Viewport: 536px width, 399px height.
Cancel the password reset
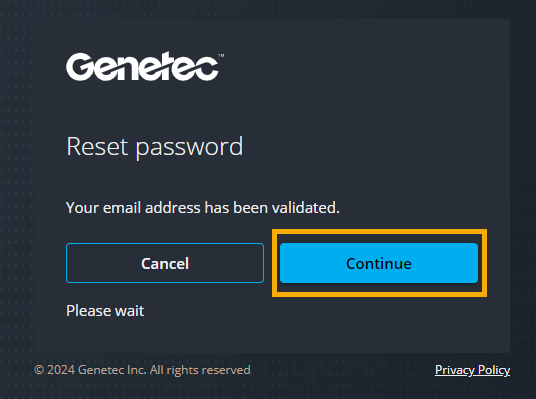165,263
